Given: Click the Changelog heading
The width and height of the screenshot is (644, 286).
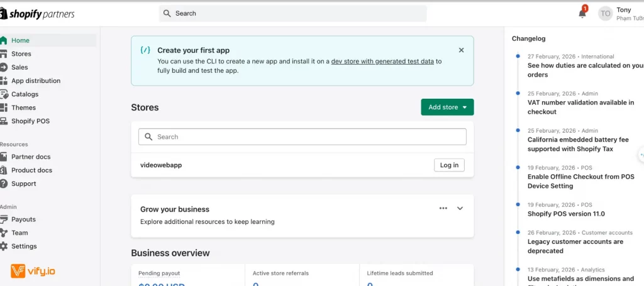Looking at the screenshot, I should (528, 38).
